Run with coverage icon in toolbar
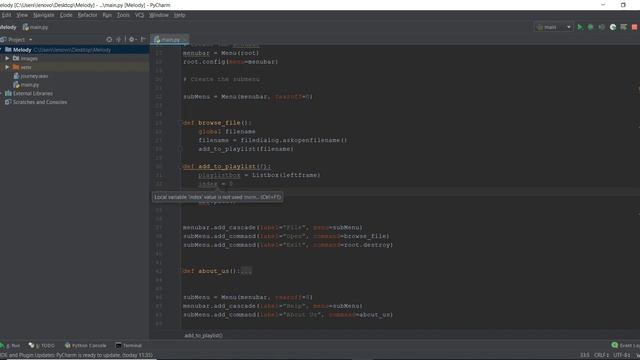The image size is (640, 360). 602,27
